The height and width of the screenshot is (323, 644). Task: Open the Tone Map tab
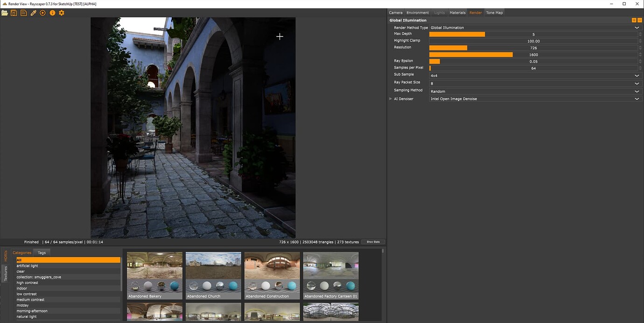coord(494,13)
